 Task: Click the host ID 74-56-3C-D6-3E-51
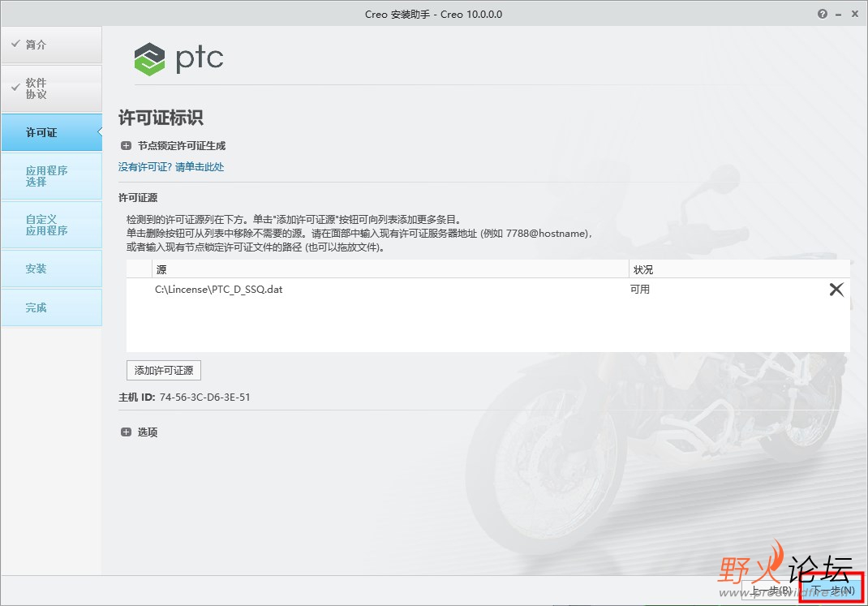(x=204, y=398)
